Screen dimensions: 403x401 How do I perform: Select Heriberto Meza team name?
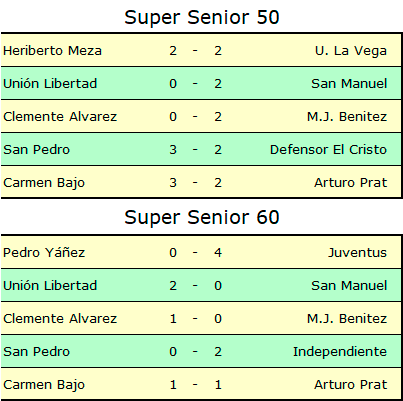(52, 51)
